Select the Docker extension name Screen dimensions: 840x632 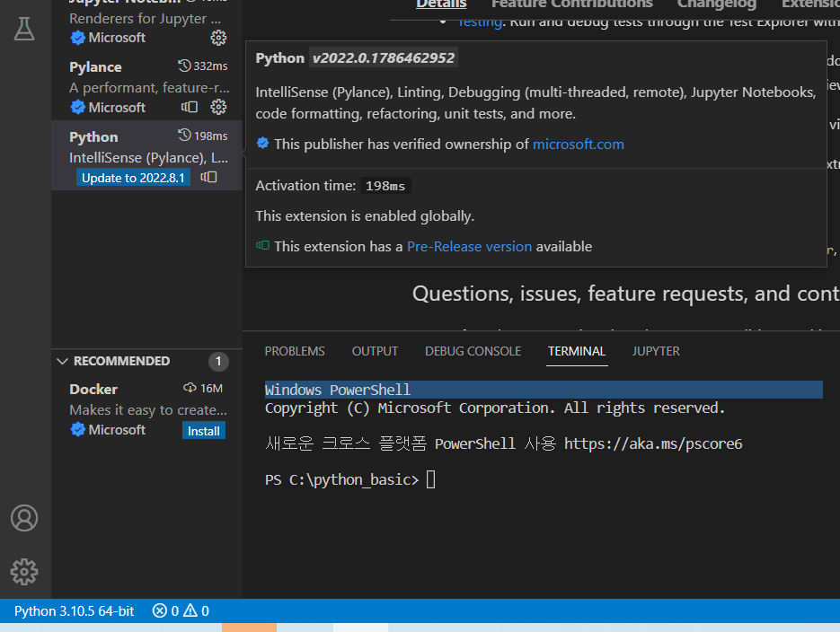[93, 389]
